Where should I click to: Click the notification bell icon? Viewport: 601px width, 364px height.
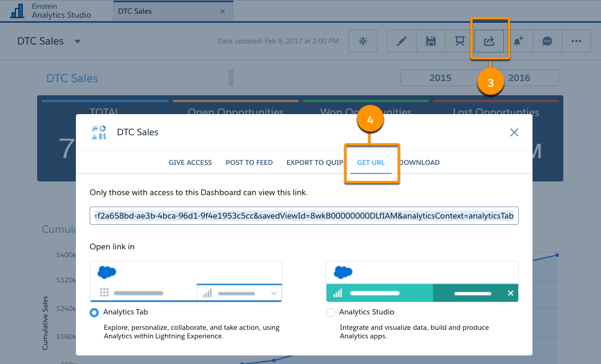click(518, 41)
